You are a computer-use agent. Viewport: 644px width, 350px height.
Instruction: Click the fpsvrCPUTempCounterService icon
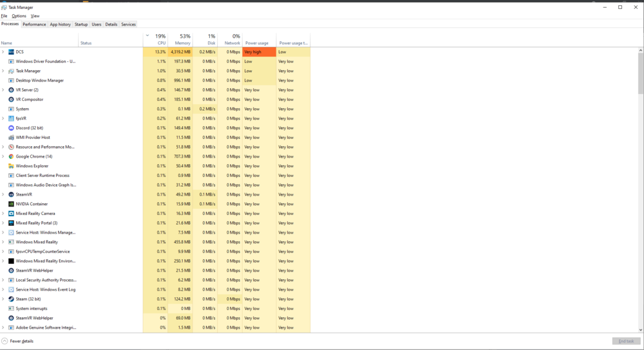(11, 252)
